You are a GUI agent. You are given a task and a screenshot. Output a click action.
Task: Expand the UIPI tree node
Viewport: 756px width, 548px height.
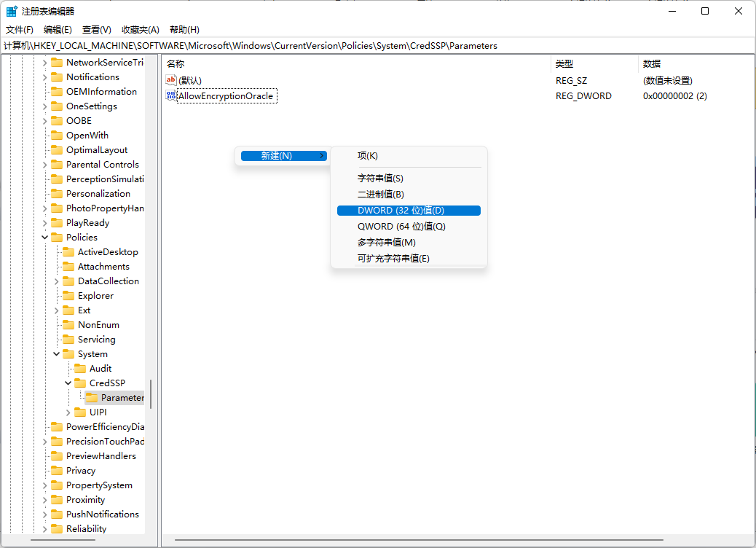click(68, 412)
